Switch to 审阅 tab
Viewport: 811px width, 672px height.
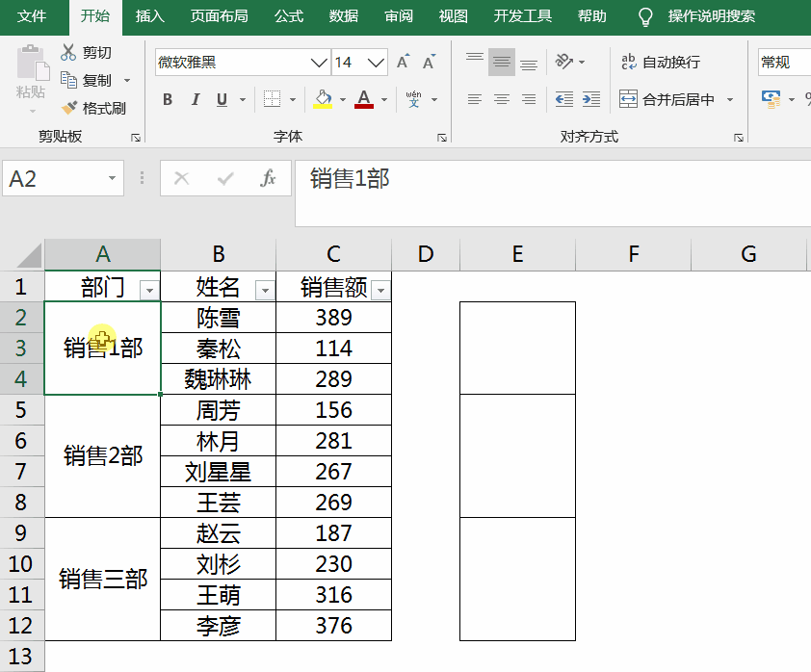pyautogui.click(x=399, y=16)
